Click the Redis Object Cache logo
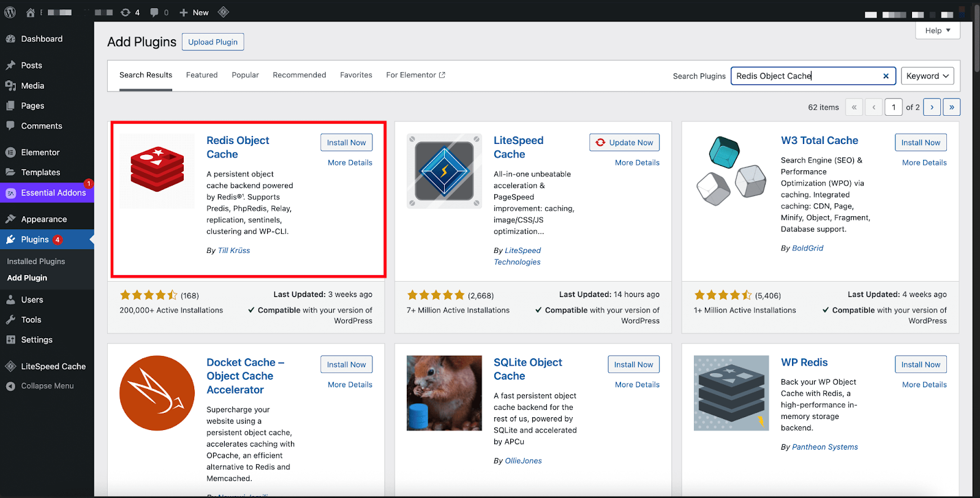Image resolution: width=980 pixels, height=498 pixels. [x=157, y=171]
